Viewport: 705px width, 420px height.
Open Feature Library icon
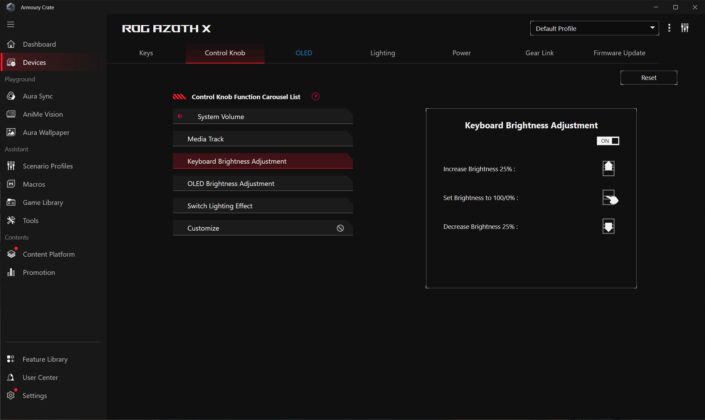tap(11, 359)
